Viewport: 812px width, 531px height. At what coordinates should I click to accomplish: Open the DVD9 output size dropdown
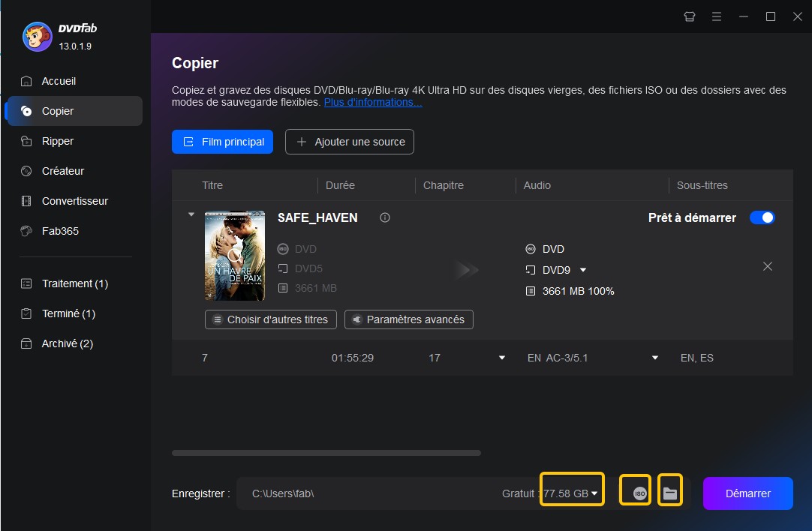583,270
